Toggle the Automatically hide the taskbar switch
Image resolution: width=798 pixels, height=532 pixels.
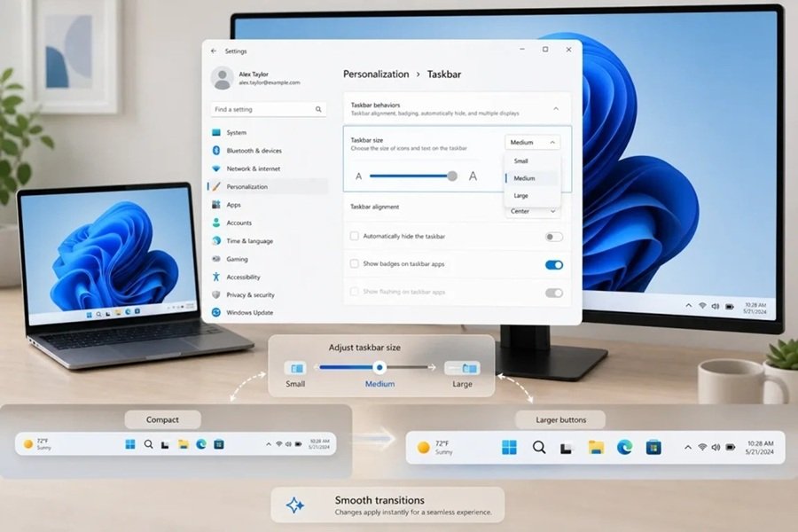click(553, 237)
